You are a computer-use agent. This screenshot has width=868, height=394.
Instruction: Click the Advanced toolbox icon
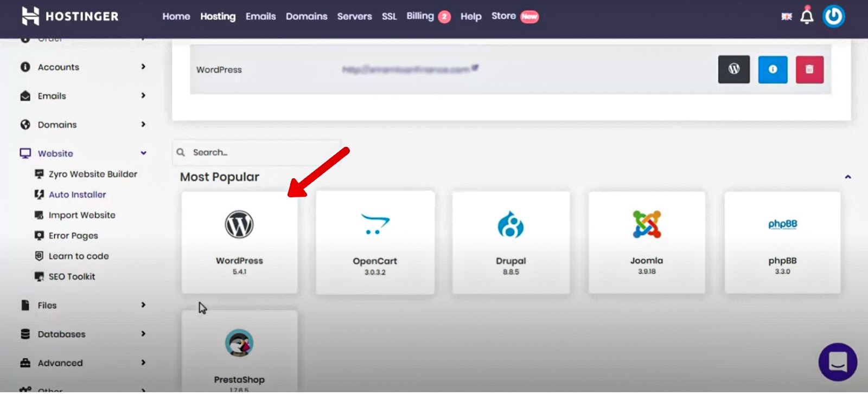pyautogui.click(x=25, y=363)
